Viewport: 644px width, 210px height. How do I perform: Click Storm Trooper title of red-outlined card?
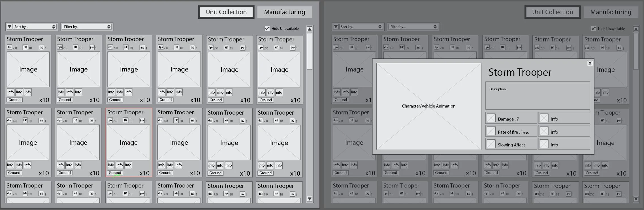[125, 112]
